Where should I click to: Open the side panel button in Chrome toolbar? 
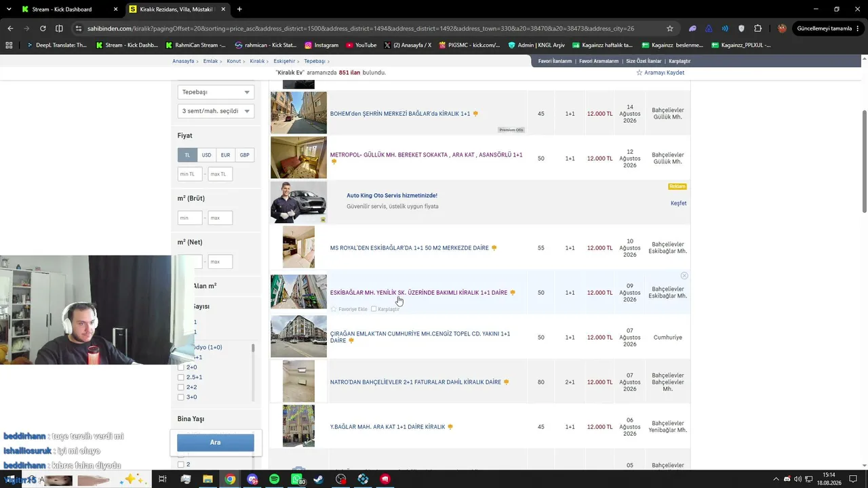pyautogui.click(x=59, y=28)
